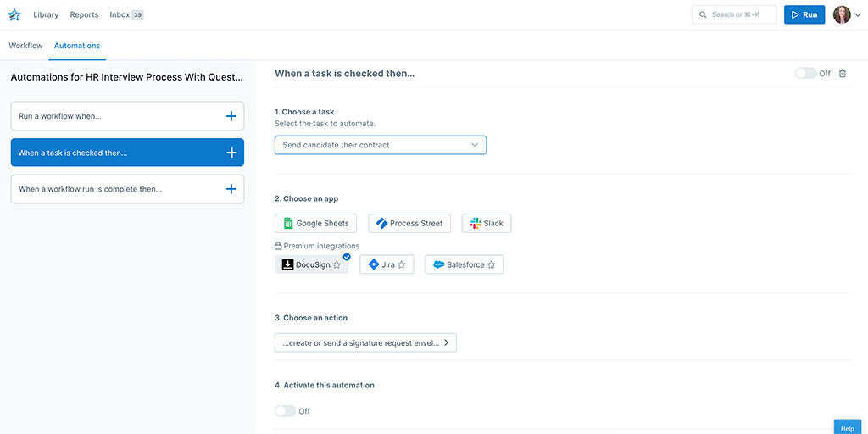Click the task dropdown chevron arrow

coord(475,145)
